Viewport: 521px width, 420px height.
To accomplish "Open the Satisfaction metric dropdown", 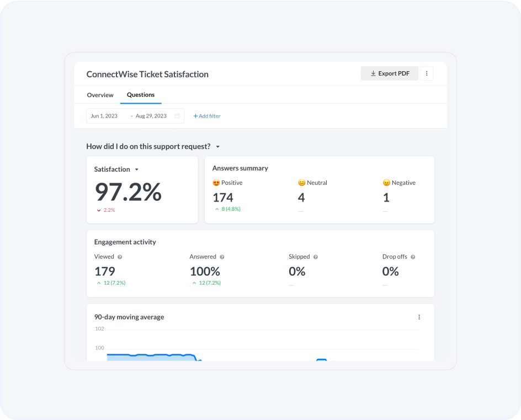I will pyautogui.click(x=136, y=169).
